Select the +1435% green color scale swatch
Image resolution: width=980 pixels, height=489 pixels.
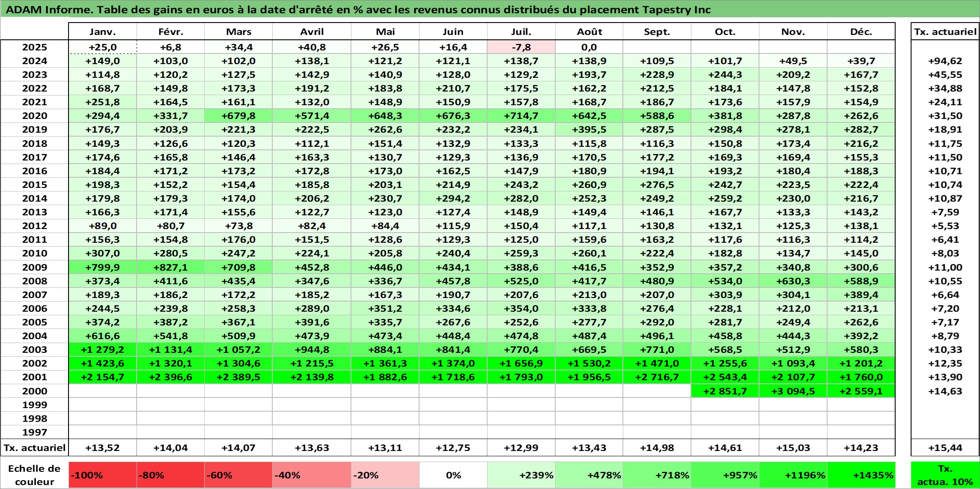point(861,475)
